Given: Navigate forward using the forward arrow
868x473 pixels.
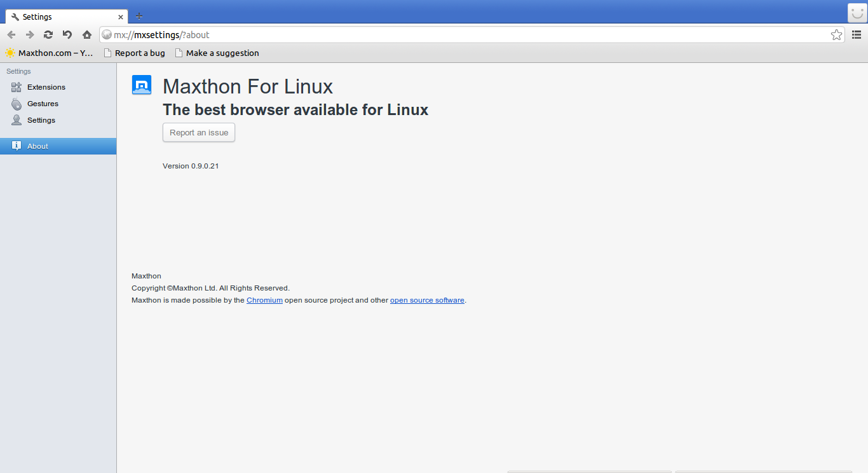Looking at the screenshot, I should [29, 34].
